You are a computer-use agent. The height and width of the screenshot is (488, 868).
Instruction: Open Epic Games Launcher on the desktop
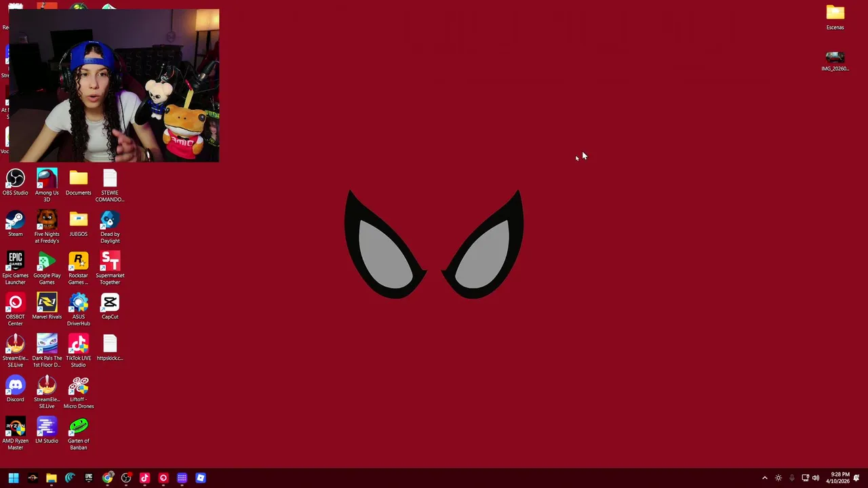pyautogui.click(x=15, y=268)
